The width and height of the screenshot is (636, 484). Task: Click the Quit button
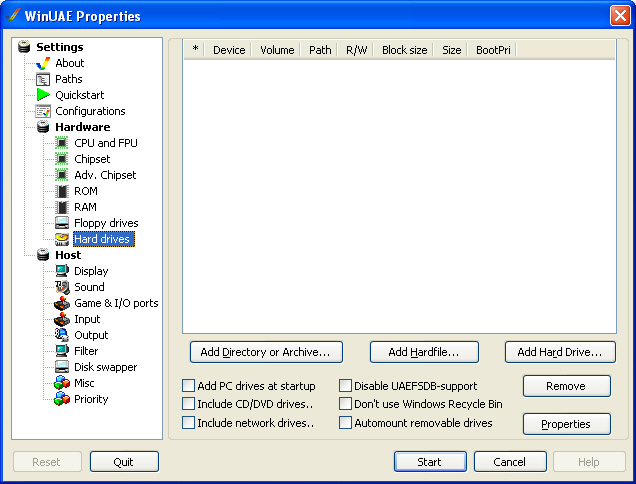click(124, 462)
